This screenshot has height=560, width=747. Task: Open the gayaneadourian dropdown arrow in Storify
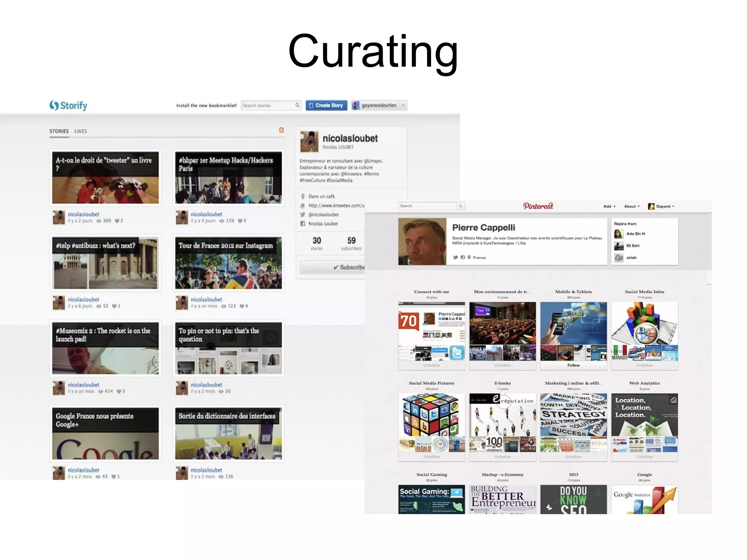coord(403,105)
